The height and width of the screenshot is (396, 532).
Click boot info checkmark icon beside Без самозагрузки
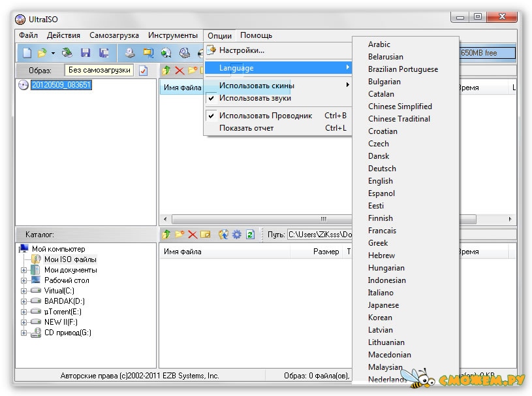144,71
